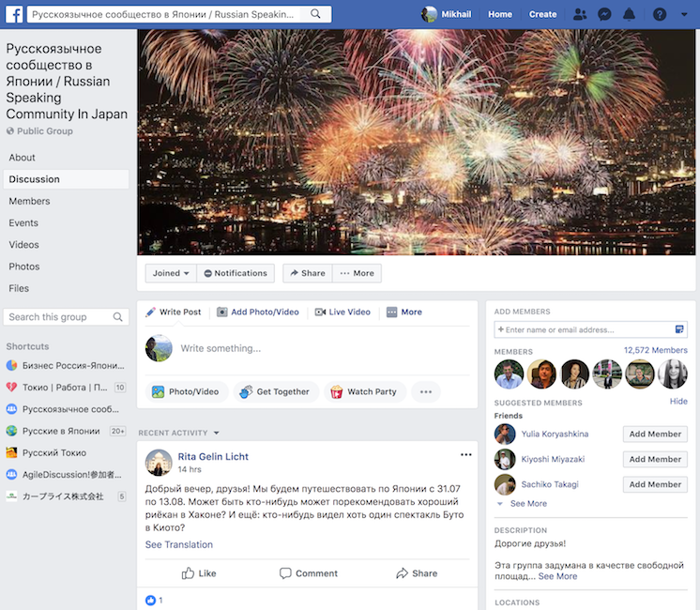Focus the Search this group field
700x610 pixels.
pos(66,317)
